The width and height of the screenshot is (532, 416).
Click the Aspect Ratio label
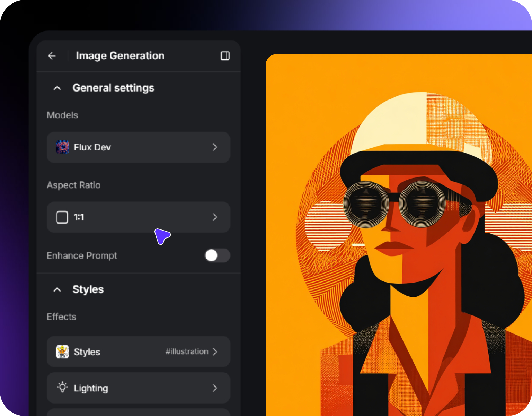point(74,185)
